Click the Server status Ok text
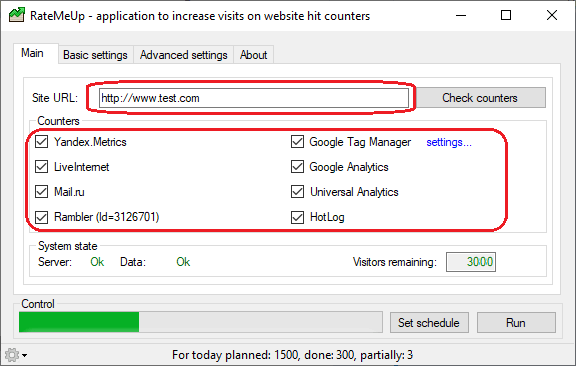This screenshot has width=576, height=366. pos(97,262)
